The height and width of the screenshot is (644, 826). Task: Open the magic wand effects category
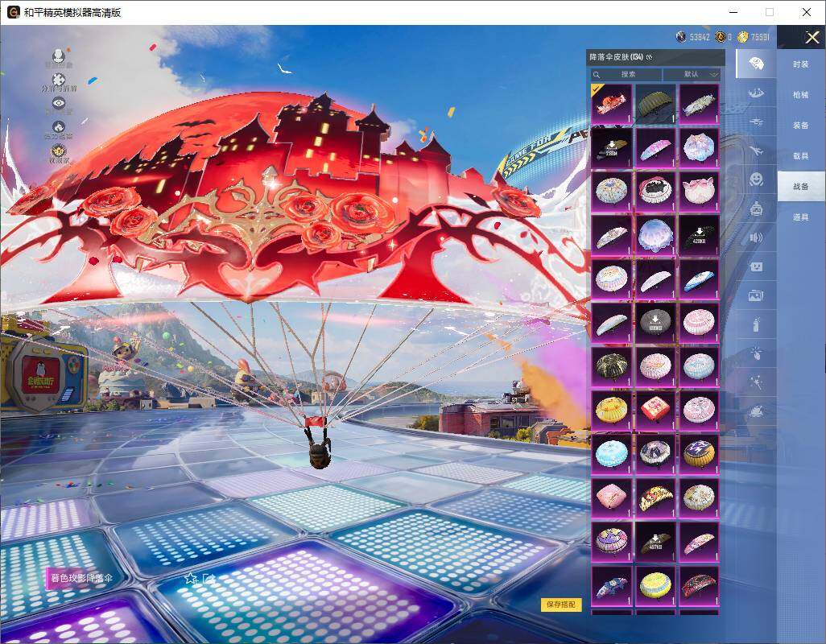tap(756, 382)
